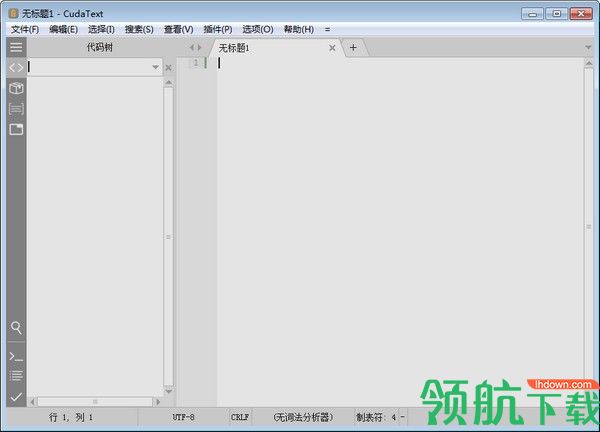Click the code tree horizontal scroll right arrow

[x=158, y=402]
